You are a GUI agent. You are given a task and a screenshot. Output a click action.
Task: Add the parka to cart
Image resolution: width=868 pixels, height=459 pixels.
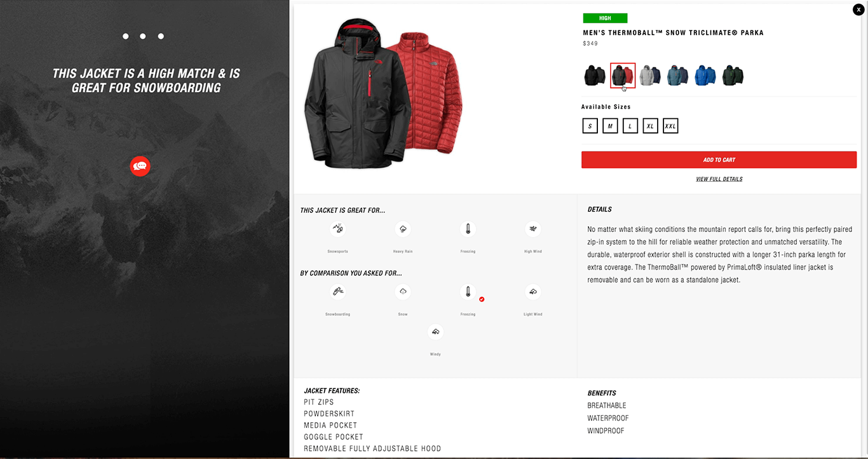(719, 160)
